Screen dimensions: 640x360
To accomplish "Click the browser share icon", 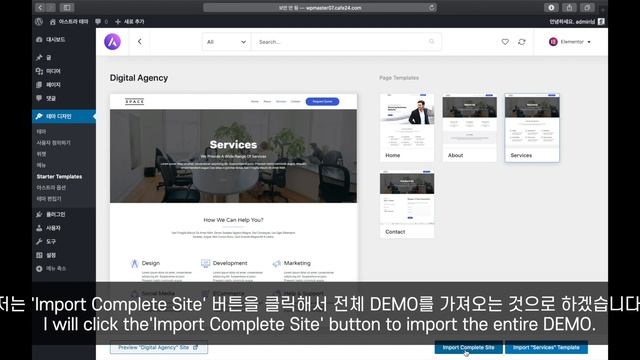I will (569, 7).
